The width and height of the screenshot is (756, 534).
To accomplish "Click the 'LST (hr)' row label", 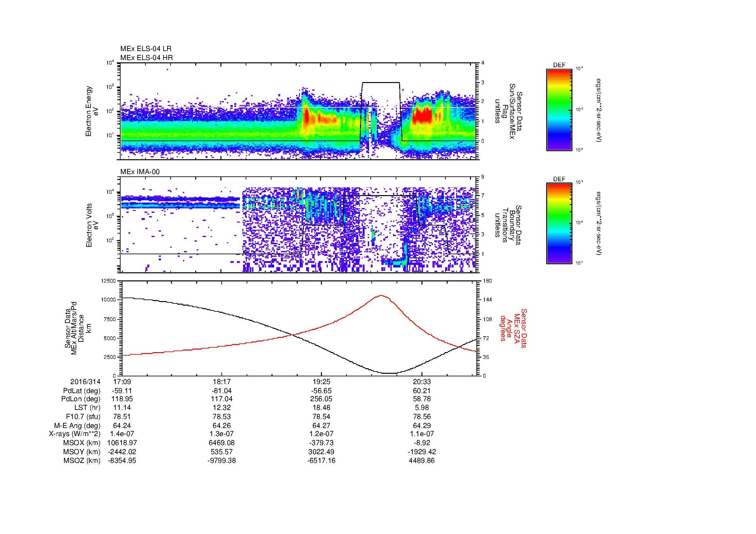I will (87, 408).
